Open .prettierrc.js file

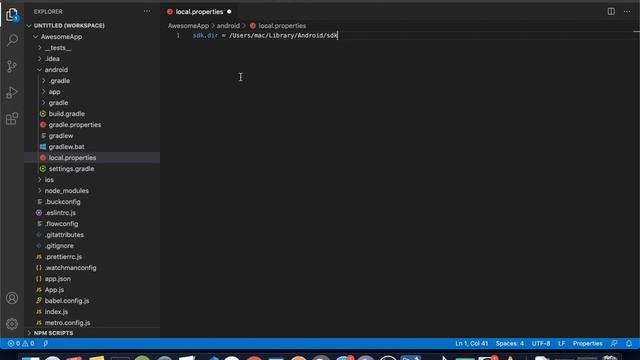point(63,257)
